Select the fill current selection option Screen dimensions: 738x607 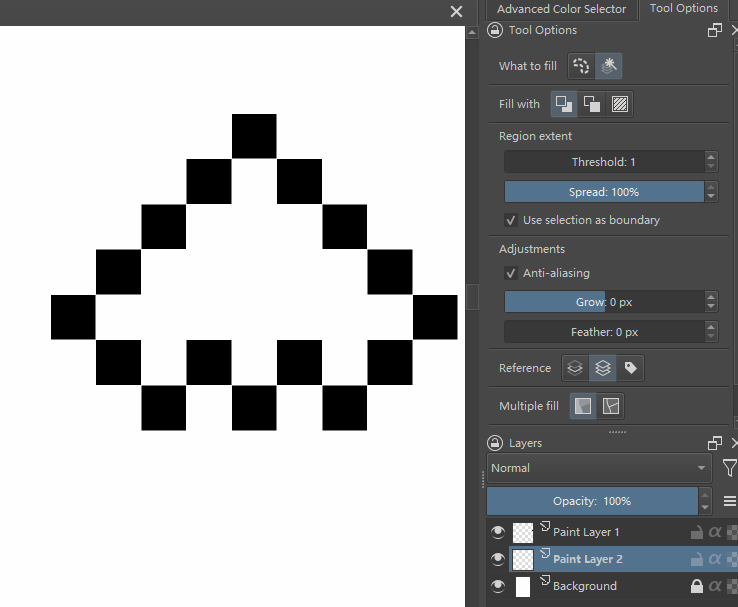(x=581, y=66)
